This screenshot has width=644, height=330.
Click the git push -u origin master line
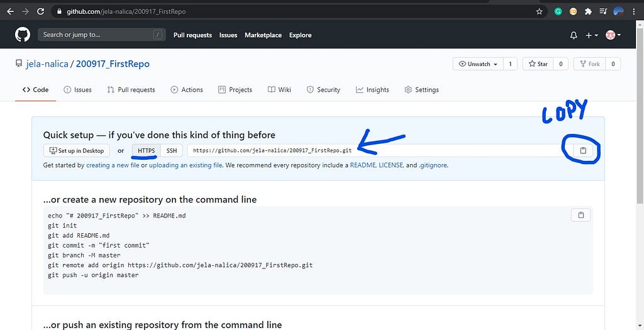(x=93, y=275)
